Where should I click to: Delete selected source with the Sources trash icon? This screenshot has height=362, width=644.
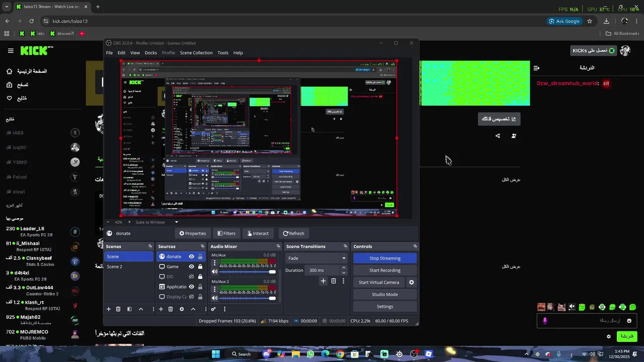click(171, 309)
